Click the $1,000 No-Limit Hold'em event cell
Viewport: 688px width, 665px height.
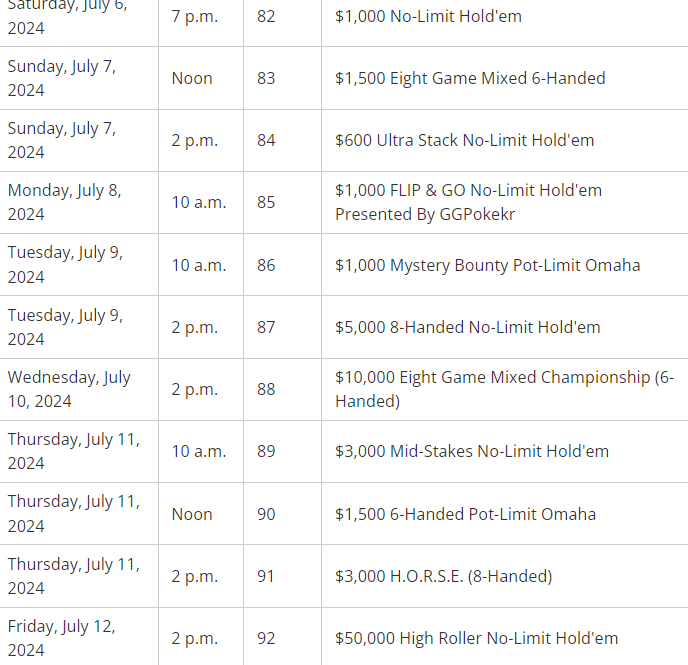tap(428, 16)
